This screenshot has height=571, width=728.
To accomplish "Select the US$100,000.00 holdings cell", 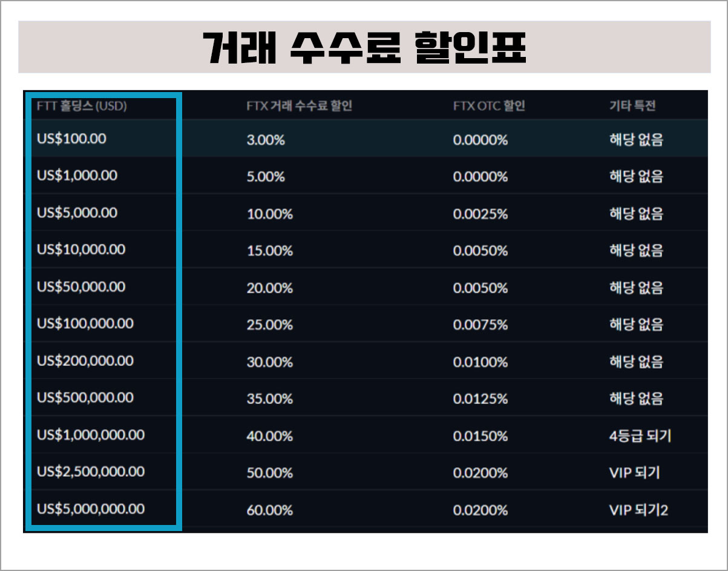I will 85,323.
